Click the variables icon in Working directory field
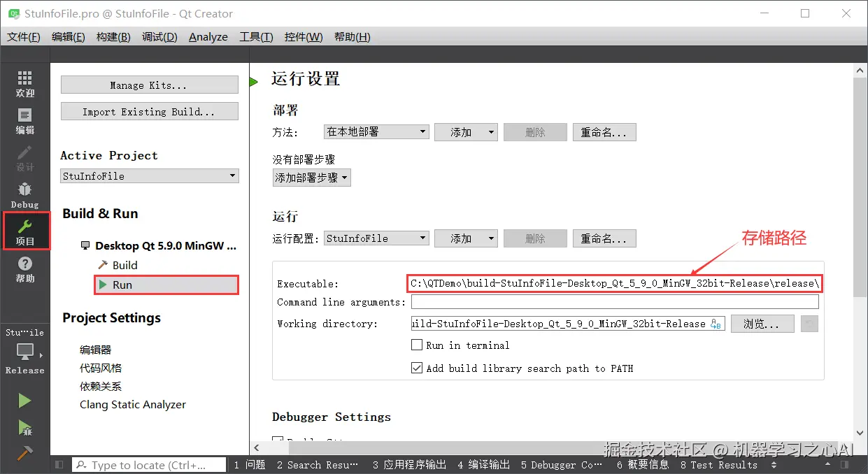 tap(716, 324)
